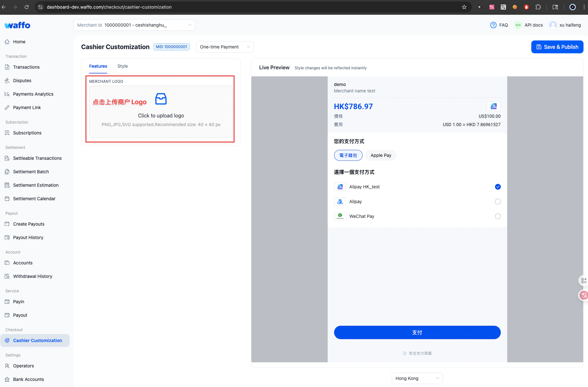
Task: Click the Payout History icon
Action: (x=7, y=237)
